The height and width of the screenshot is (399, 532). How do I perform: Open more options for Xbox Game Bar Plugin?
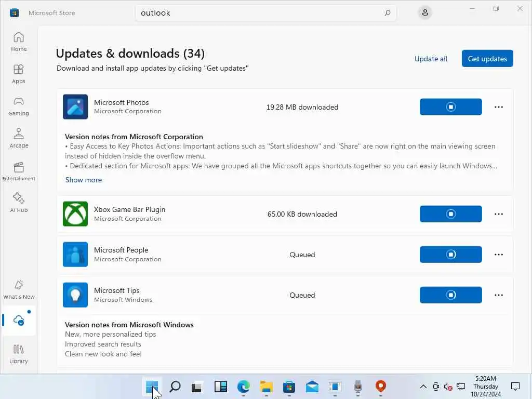[x=498, y=214]
